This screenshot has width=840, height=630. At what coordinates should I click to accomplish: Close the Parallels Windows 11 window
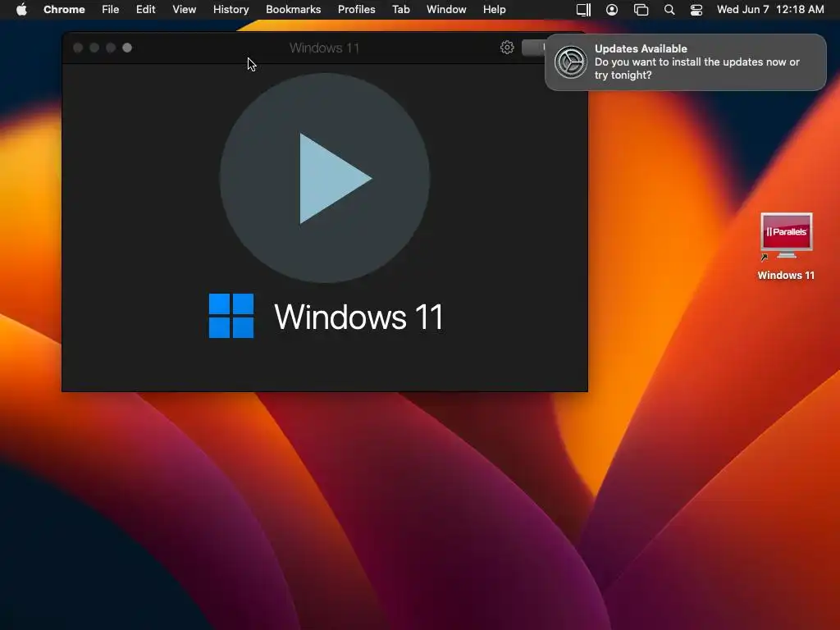(78, 48)
